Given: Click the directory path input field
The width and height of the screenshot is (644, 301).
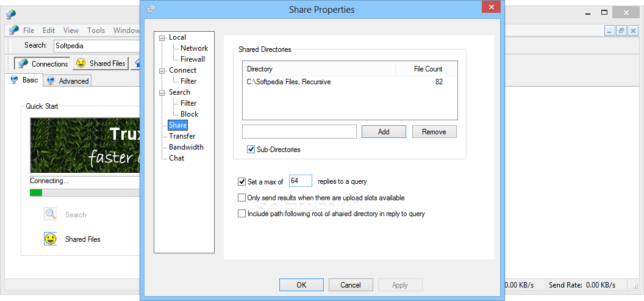Looking at the screenshot, I should [299, 132].
